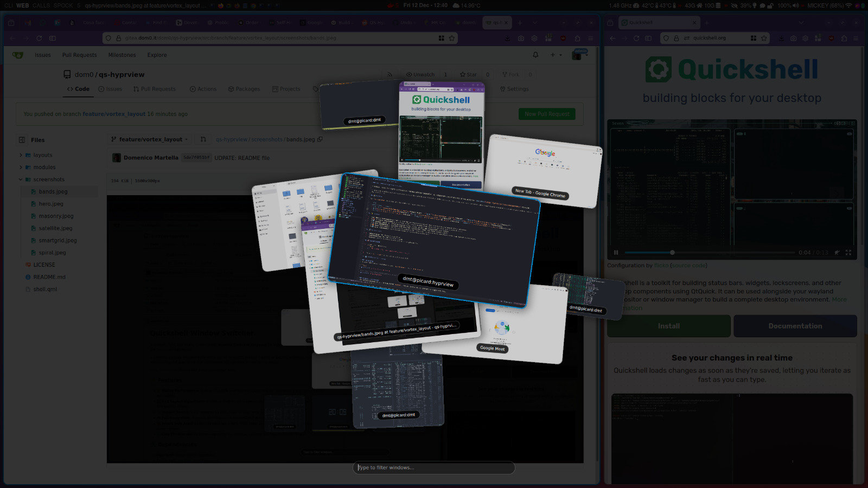
Task: Click the Quickshell Install button
Action: pos(669,326)
